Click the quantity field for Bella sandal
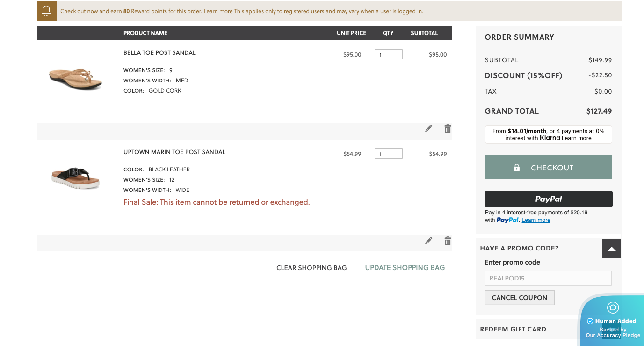Screen dimensions: 644x346 (x=388, y=55)
